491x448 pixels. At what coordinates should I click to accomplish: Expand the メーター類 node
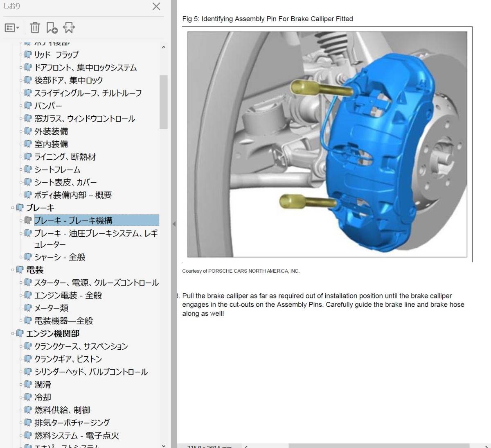coord(21,308)
